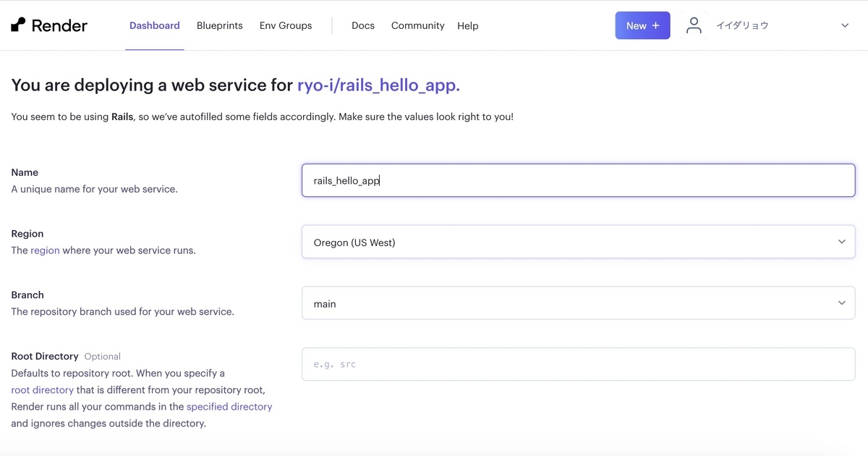Click the Render logo

pyautogui.click(x=49, y=25)
